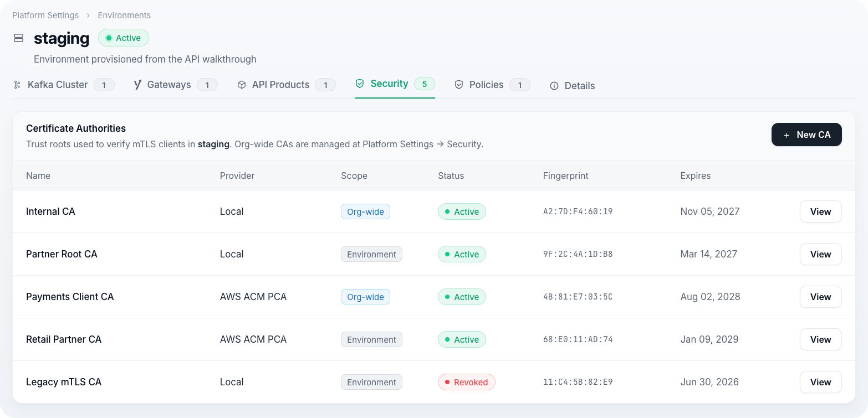Click fingerprint A2:7D:F4:60:19
Image resolution: width=868 pixels, height=418 pixels.
click(x=578, y=211)
